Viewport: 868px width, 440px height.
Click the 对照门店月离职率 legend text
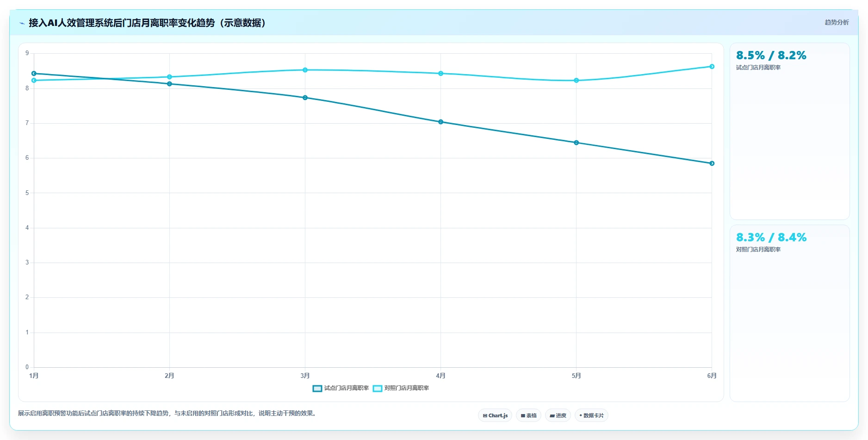407,388
